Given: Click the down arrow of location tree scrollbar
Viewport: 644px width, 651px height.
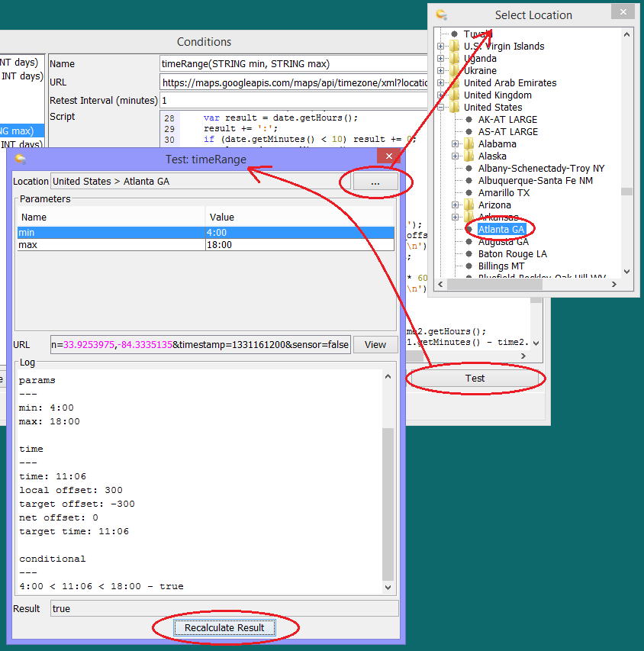Looking at the screenshot, I should pos(627,272).
